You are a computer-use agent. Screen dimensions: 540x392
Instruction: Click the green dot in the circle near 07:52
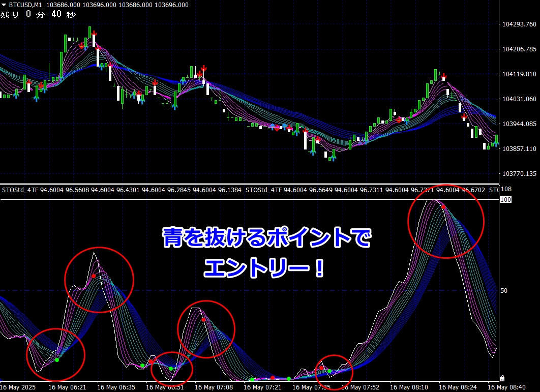[329, 371]
